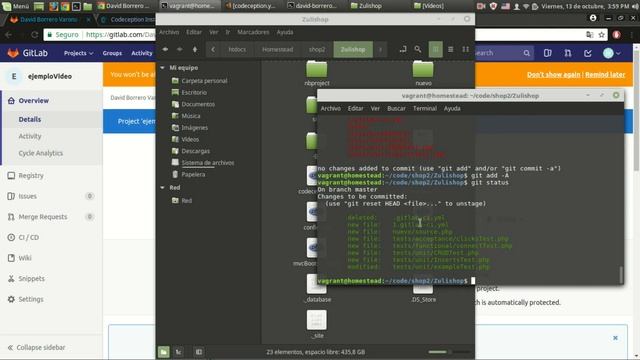Open Ayuda menu in file manager
640x360 pixels.
285,32
